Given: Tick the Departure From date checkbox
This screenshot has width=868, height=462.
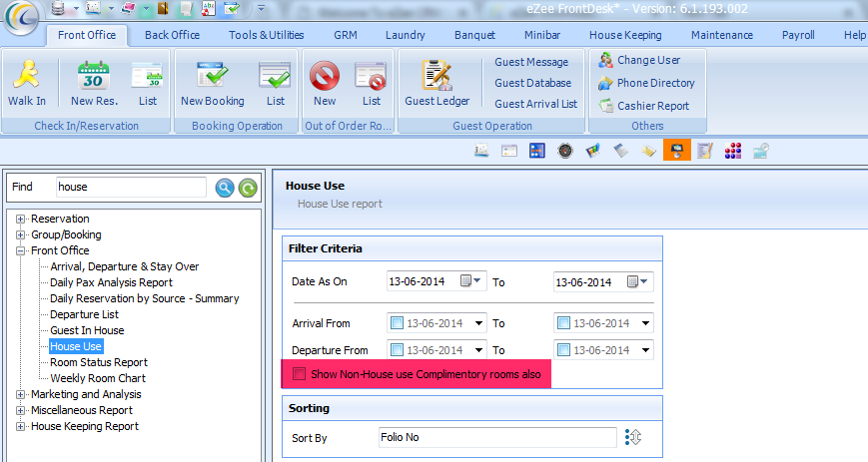Looking at the screenshot, I should (x=397, y=349).
